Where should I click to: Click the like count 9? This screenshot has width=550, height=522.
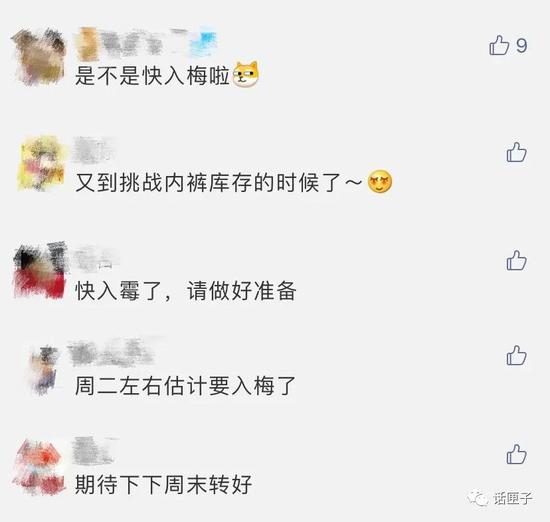(522, 45)
